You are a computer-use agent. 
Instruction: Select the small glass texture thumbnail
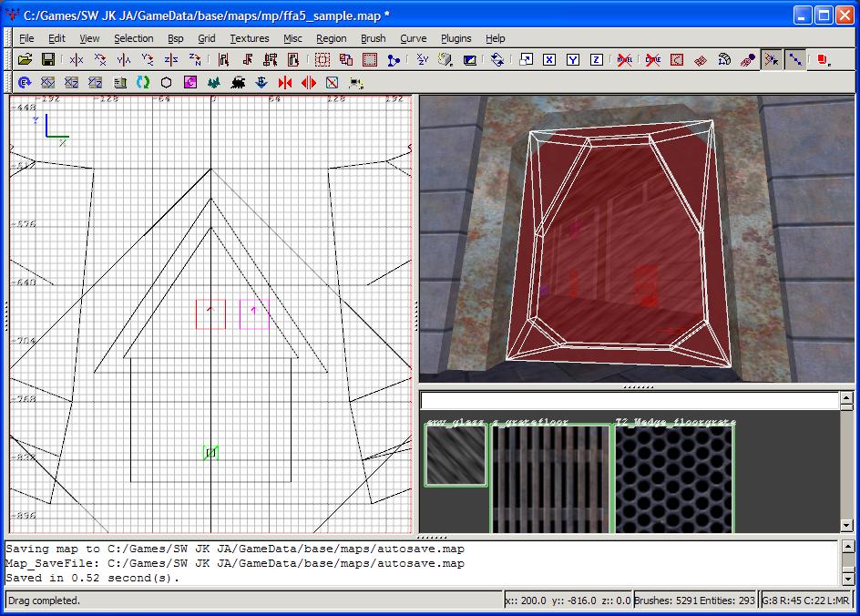456,456
